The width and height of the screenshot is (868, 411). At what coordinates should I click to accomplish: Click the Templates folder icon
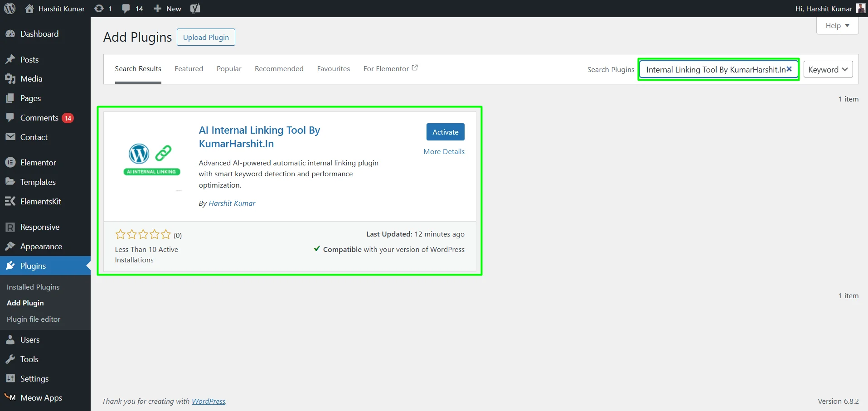(10, 182)
